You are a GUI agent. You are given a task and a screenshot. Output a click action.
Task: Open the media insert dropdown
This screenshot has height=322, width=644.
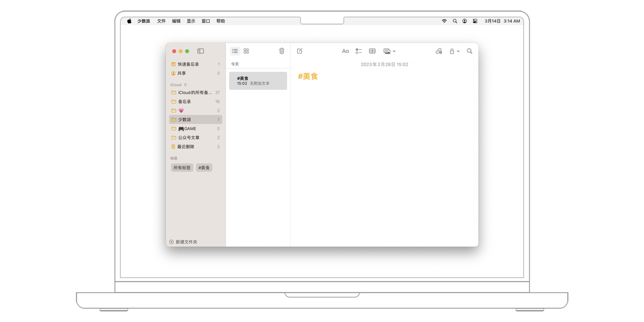(x=389, y=51)
